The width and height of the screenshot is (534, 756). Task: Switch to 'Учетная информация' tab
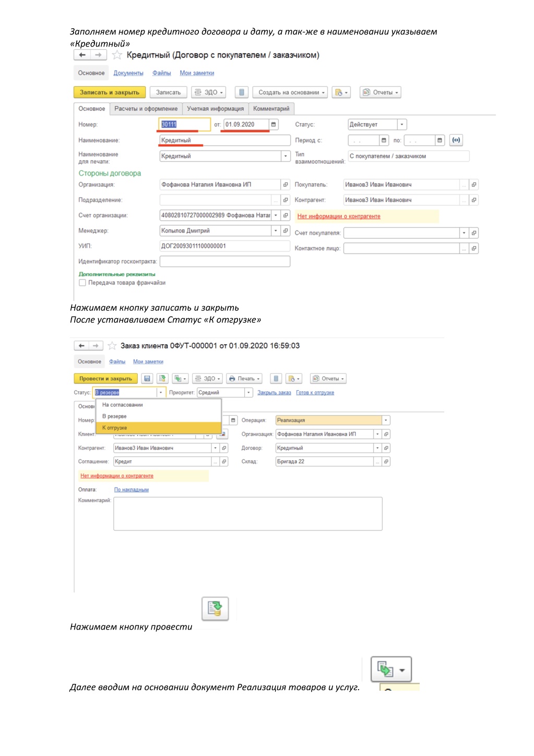(216, 109)
